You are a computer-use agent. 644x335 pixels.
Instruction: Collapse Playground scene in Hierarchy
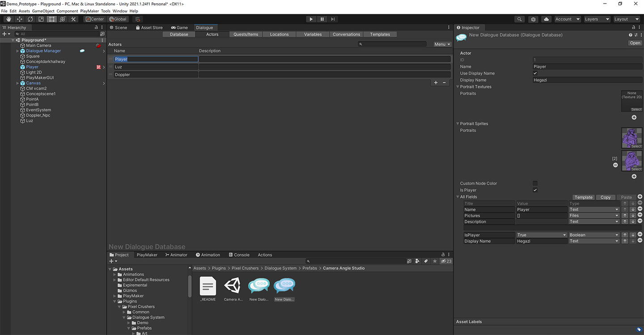point(13,40)
